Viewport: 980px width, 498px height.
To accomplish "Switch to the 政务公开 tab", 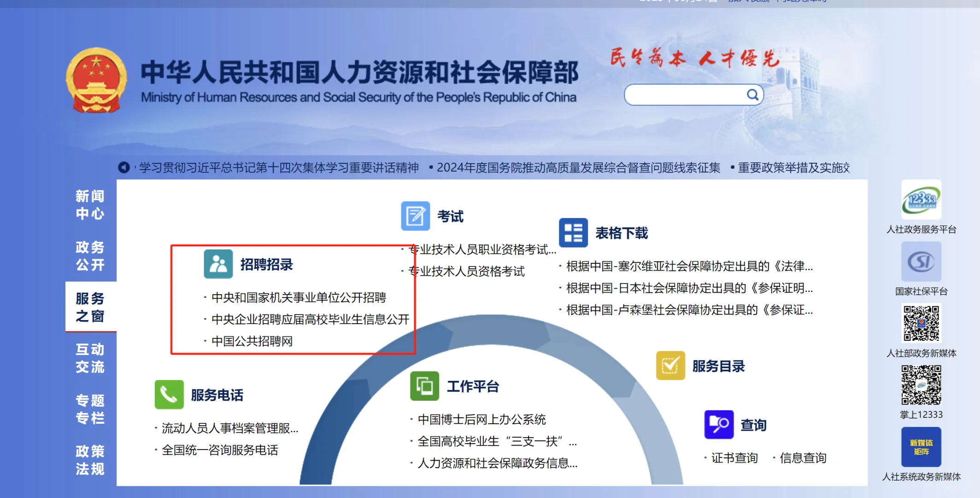I will 90,256.
